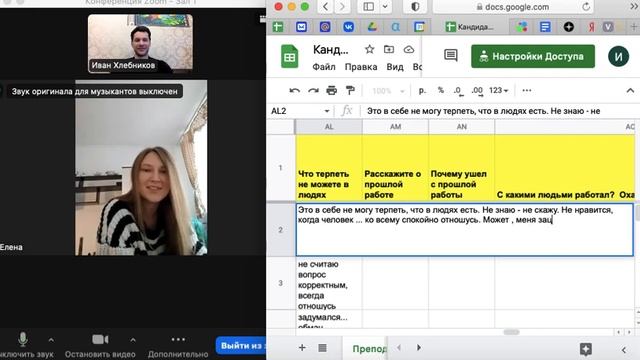Open the first green Sheets pinned tab
This screenshot has width=640, height=360.
(278, 27)
